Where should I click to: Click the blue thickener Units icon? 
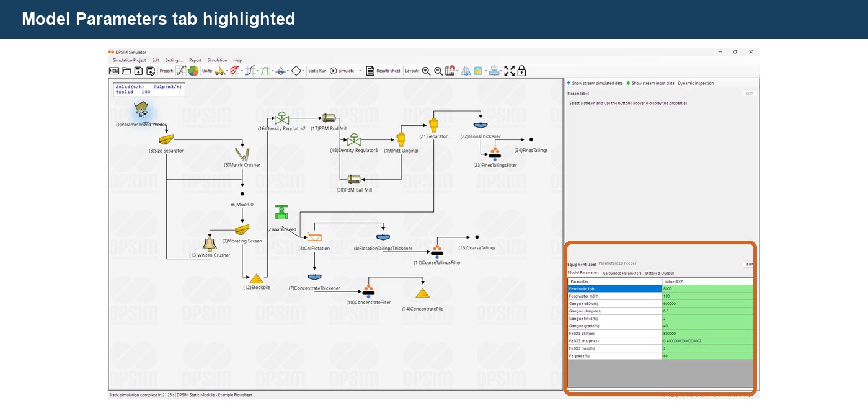pyautogui.click(x=281, y=71)
